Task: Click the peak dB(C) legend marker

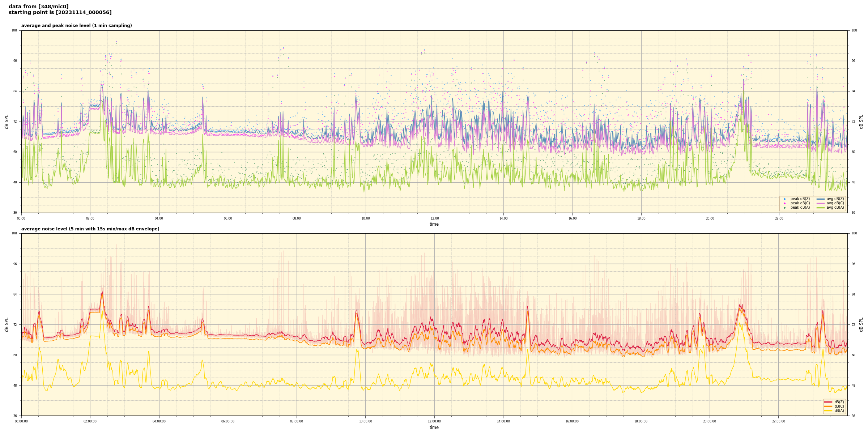Action: pyautogui.click(x=784, y=203)
